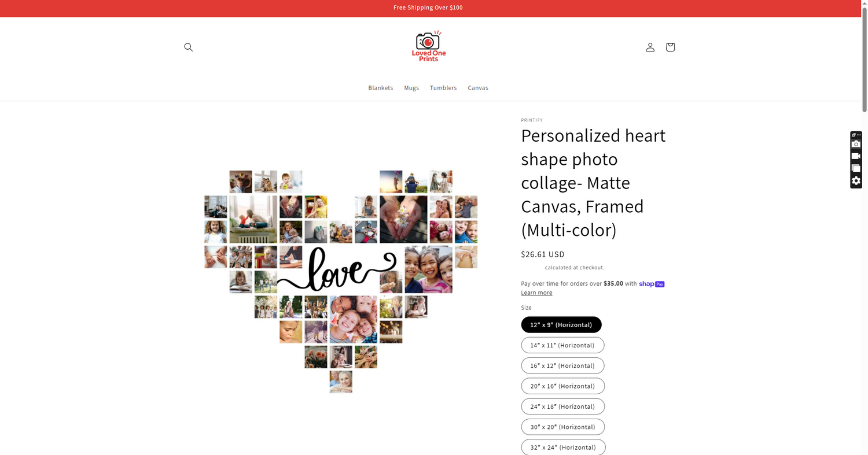868x455 pixels.
Task: Click the heart photo collage product image
Action: click(341, 282)
